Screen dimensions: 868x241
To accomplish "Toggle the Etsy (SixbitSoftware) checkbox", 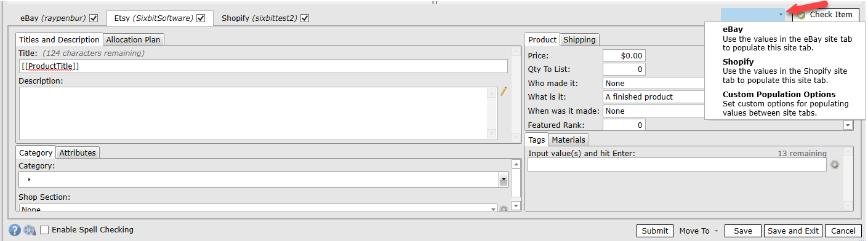I will click(x=201, y=18).
